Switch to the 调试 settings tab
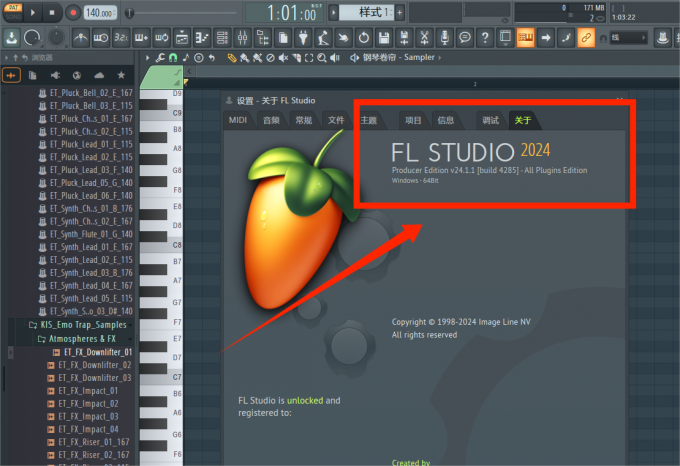Image resolution: width=680 pixels, height=466 pixels. 490,120
